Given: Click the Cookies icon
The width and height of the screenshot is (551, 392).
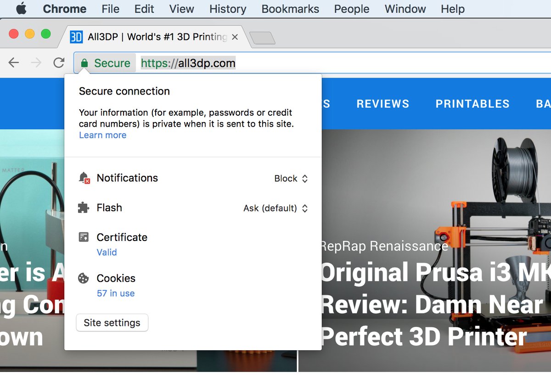Looking at the screenshot, I should pos(84,278).
